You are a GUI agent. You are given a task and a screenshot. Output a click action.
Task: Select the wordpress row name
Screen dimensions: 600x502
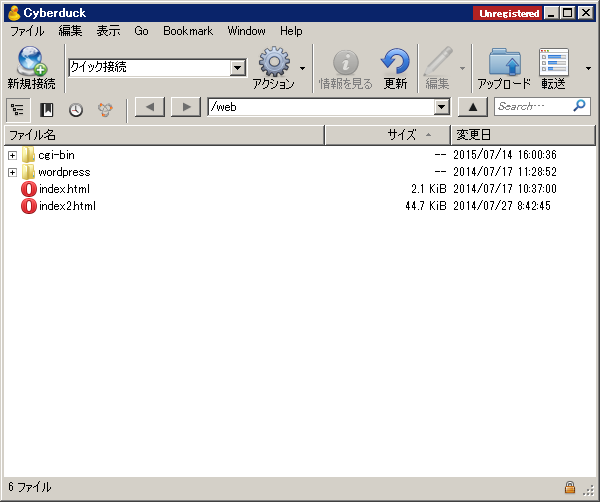(x=64, y=172)
